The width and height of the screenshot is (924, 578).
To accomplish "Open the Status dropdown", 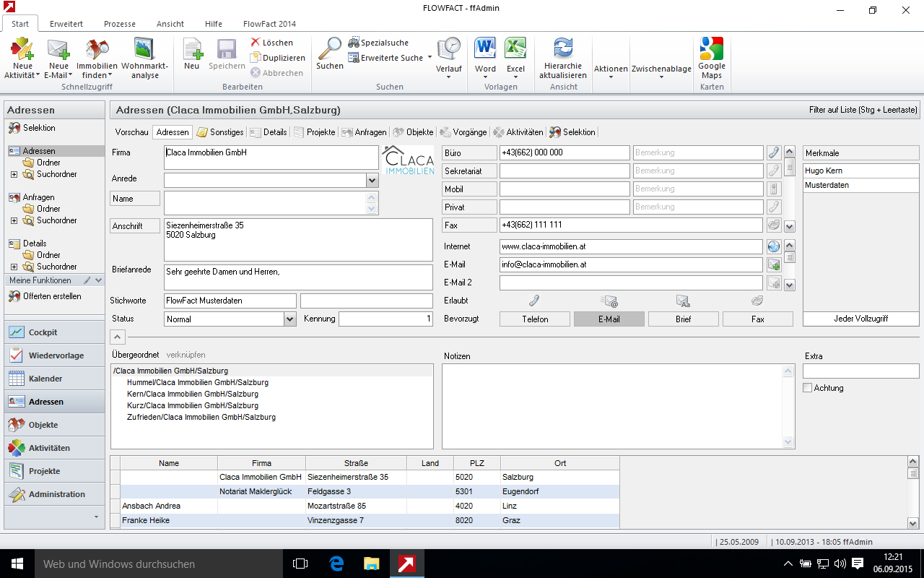I will (x=289, y=319).
